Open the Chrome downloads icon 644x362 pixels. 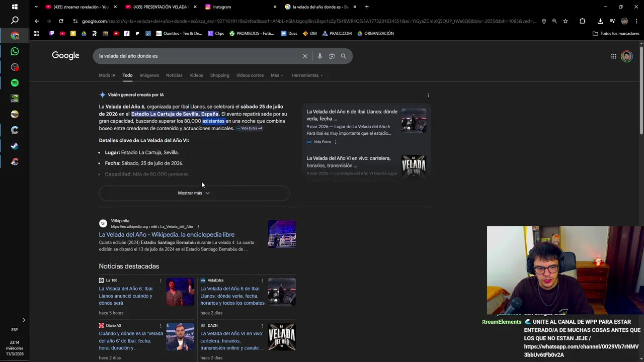coord(600,21)
